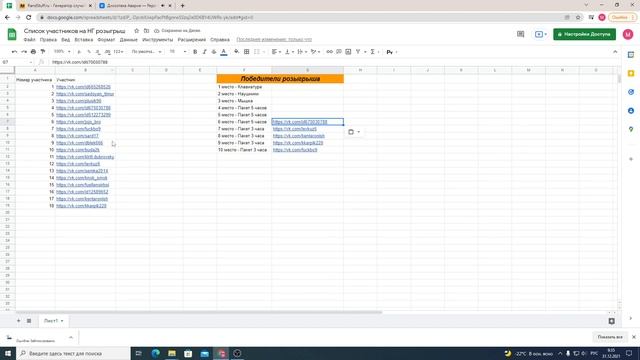This screenshot has height=360, width=640.
Task: Move the document using the folder icon
Action: point(146,31)
